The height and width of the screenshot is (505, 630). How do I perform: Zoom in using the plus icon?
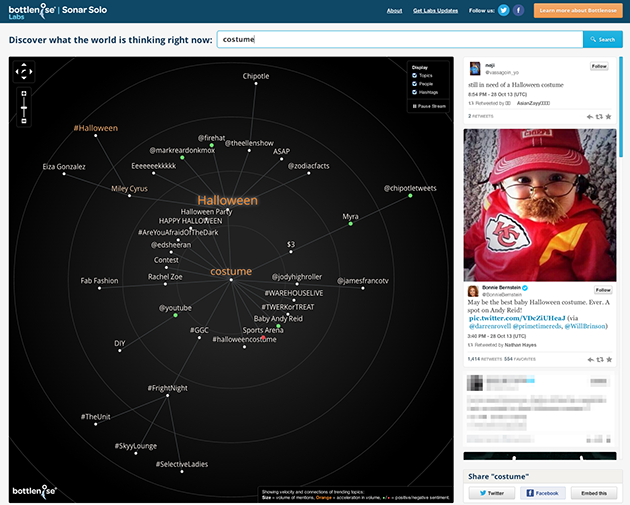coord(24,94)
